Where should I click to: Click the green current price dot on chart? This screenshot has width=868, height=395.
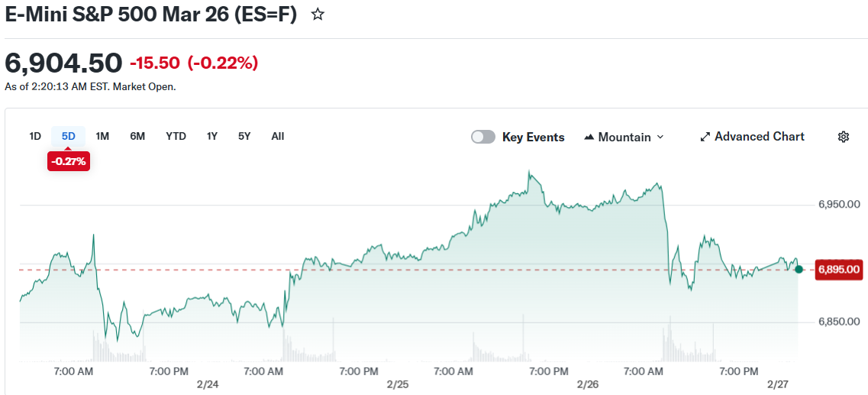click(x=799, y=269)
